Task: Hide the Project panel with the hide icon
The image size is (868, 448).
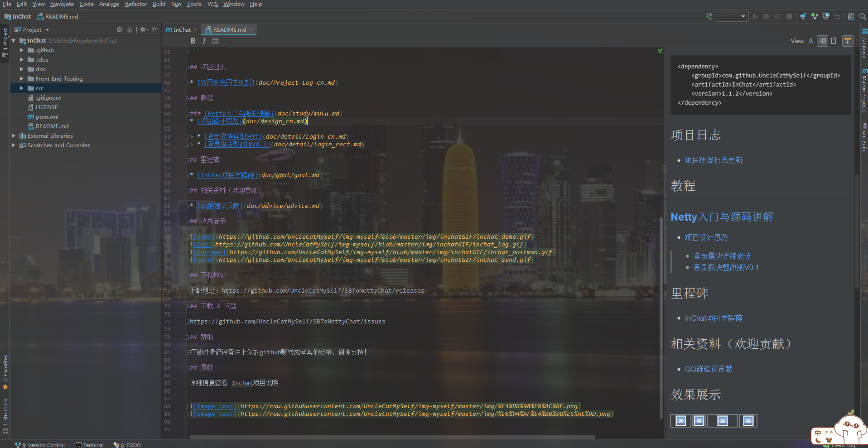Action: (155, 29)
